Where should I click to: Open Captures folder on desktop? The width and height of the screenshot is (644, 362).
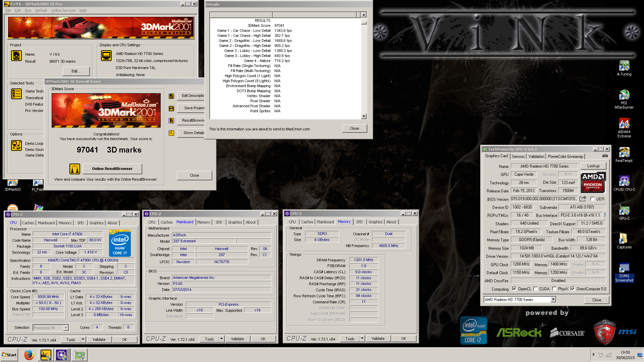624,241
